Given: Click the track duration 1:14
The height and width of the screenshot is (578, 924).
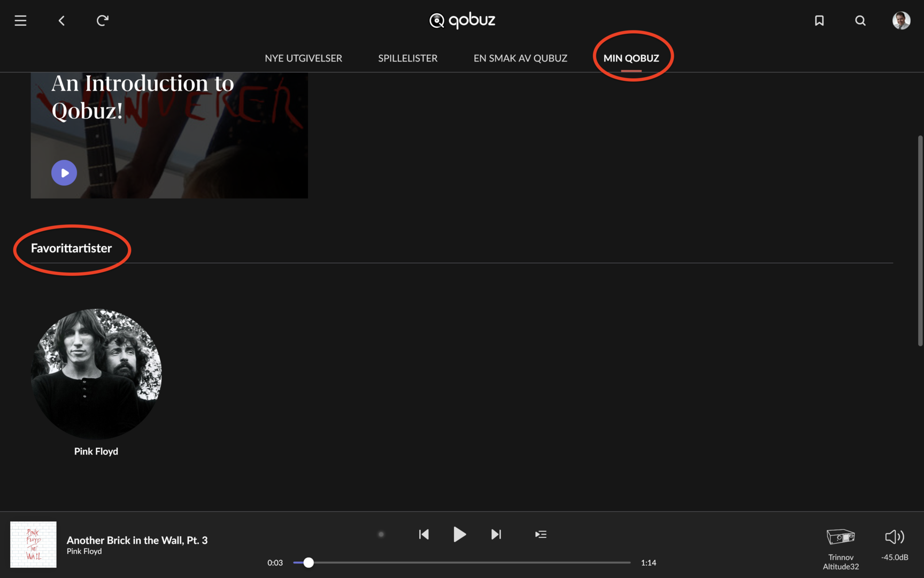Looking at the screenshot, I should (649, 562).
